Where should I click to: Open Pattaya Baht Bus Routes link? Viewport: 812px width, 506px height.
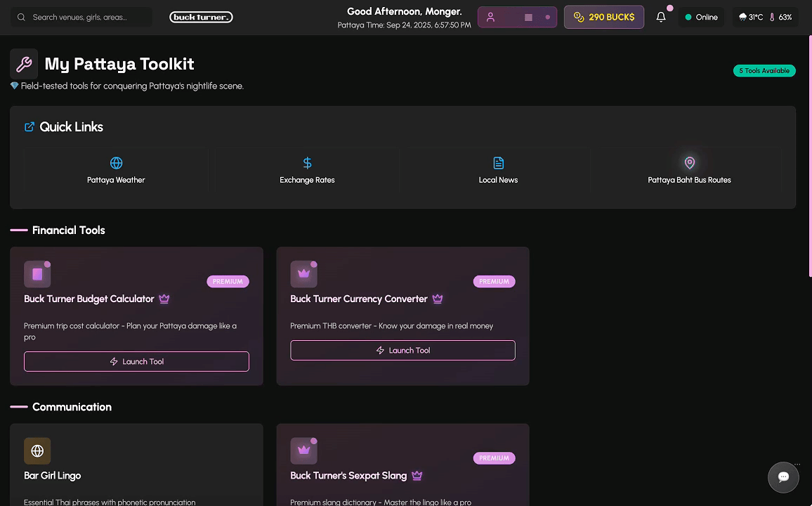click(x=689, y=171)
